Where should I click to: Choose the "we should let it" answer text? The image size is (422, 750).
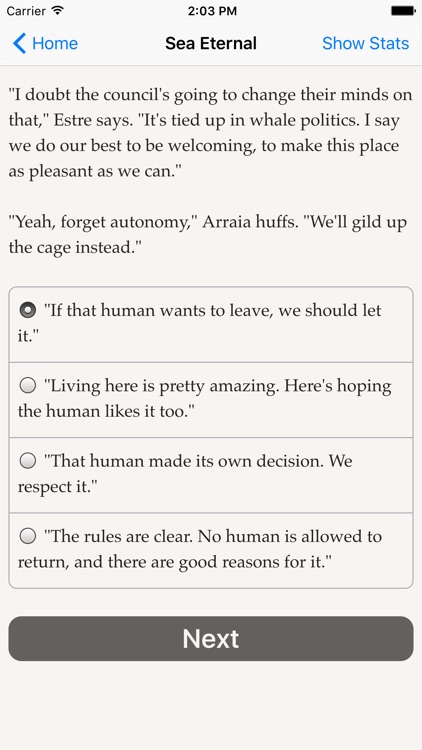point(211,324)
